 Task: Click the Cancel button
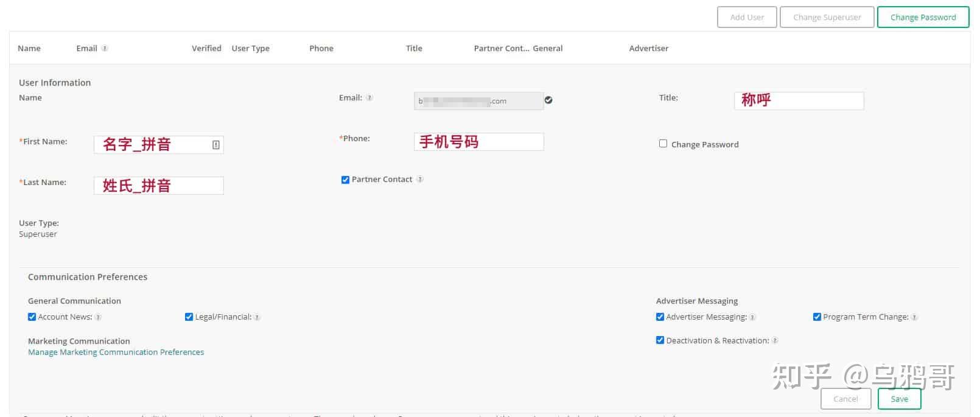point(845,399)
